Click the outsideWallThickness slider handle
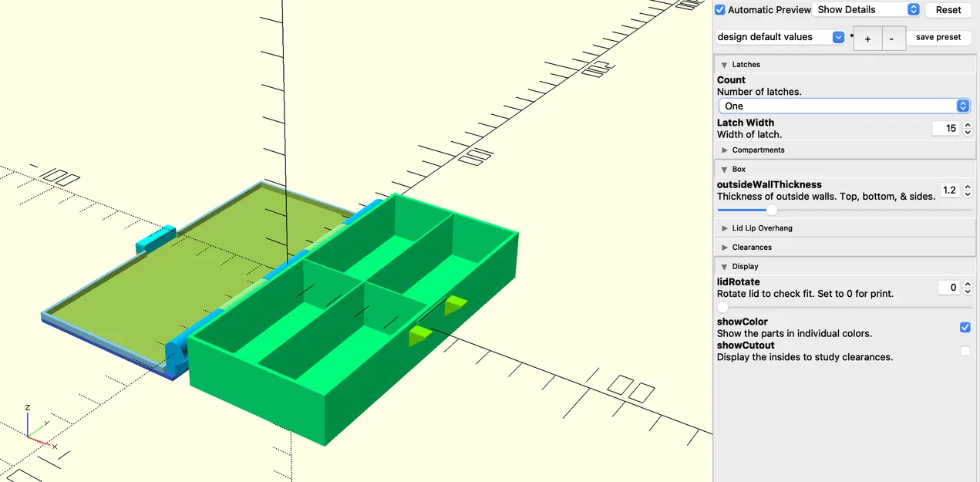Image resolution: width=980 pixels, height=482 pixels. (772, 209)
